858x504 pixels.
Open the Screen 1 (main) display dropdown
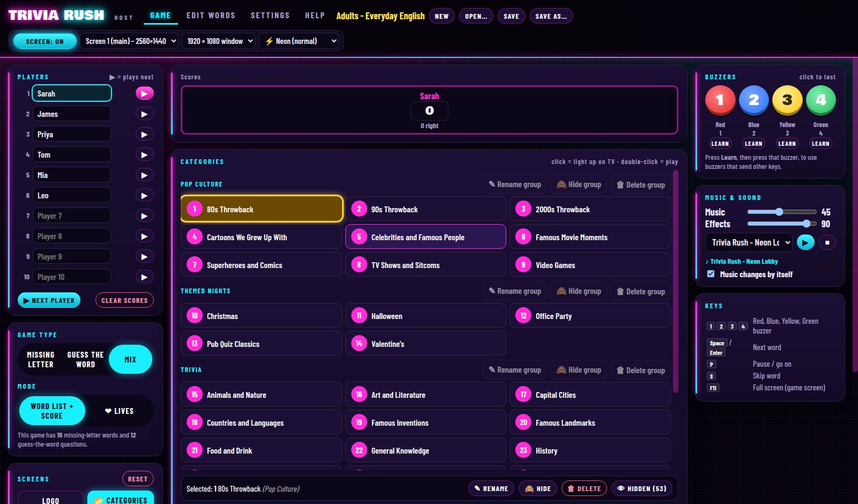(x=130, y=41)
